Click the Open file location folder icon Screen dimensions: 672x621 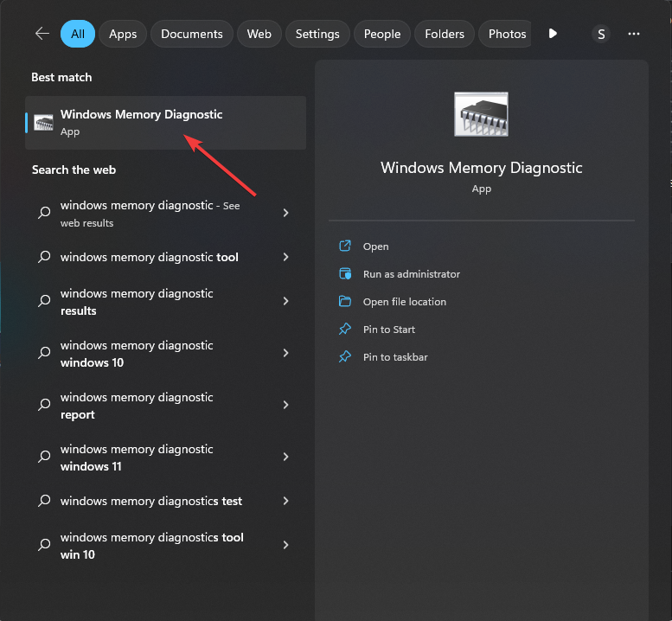[345, 302]
